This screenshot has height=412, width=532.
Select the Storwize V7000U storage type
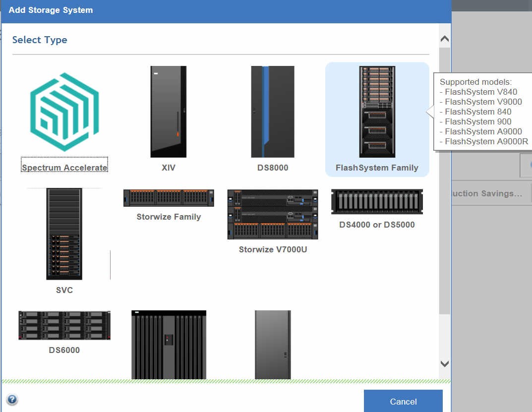(x=272, y=214)
